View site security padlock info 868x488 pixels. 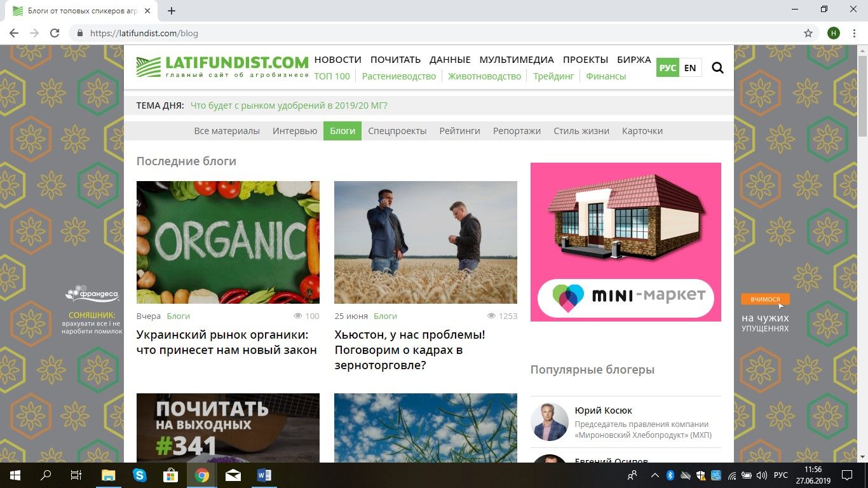coord(79,33)
